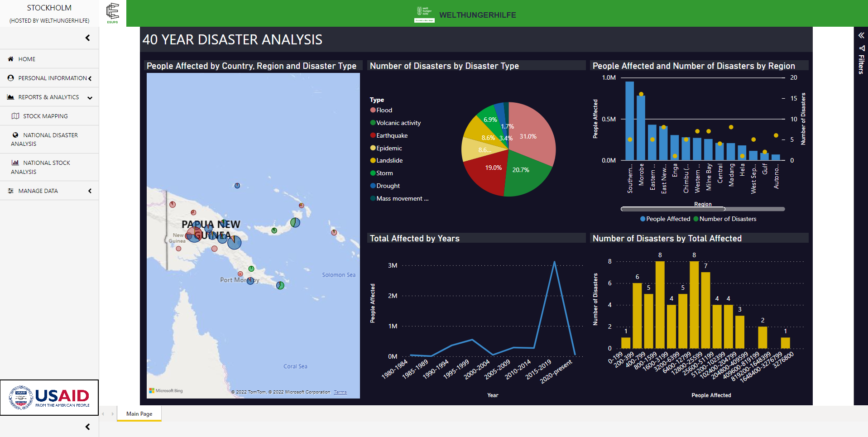Screen dimensions: 868x437
Task: Expand the collapsed Manage Data section
Action: 90,191
